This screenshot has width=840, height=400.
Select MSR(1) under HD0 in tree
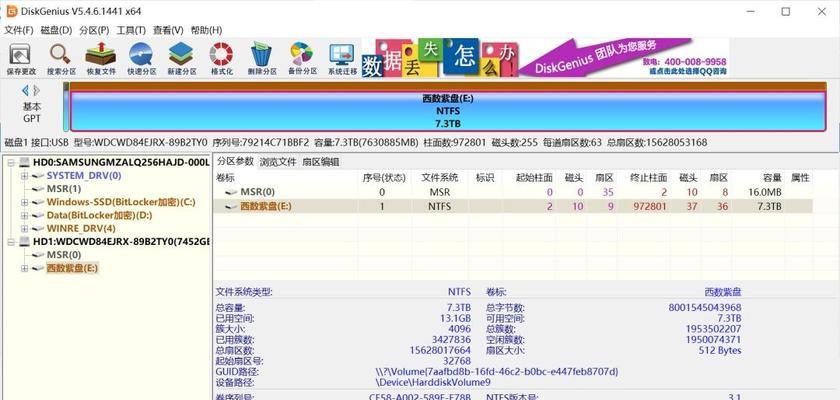click(x=64, y=188)
